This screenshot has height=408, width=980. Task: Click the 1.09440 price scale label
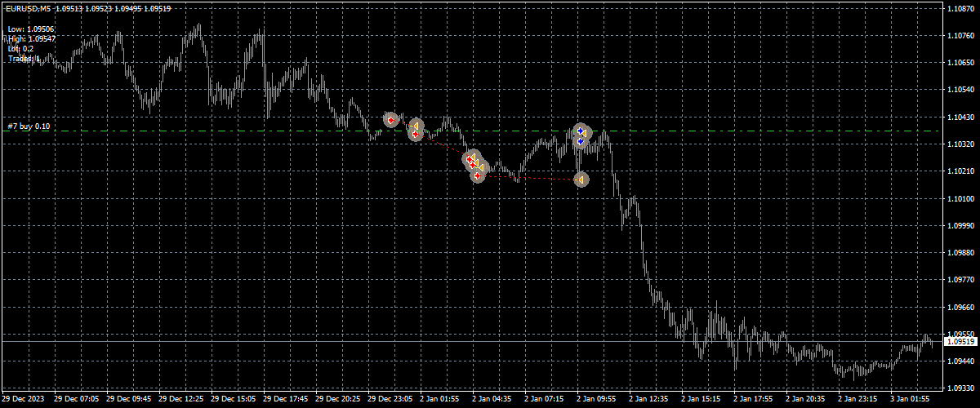tap(961, 361)
